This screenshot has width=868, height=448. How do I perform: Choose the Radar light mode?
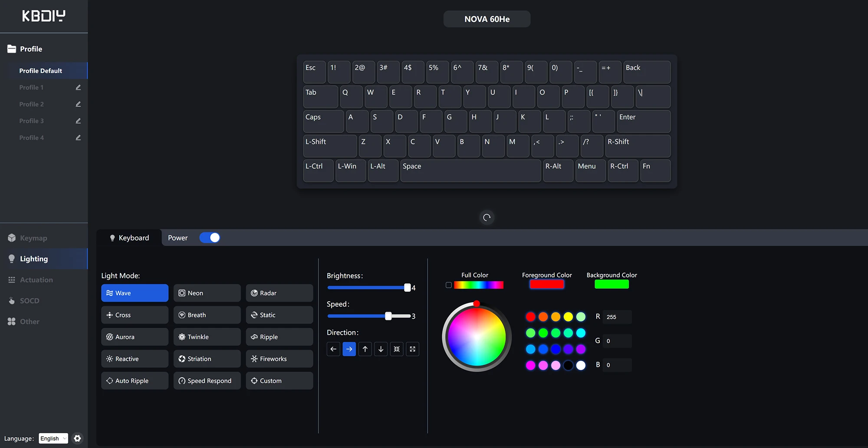point(279,293)
